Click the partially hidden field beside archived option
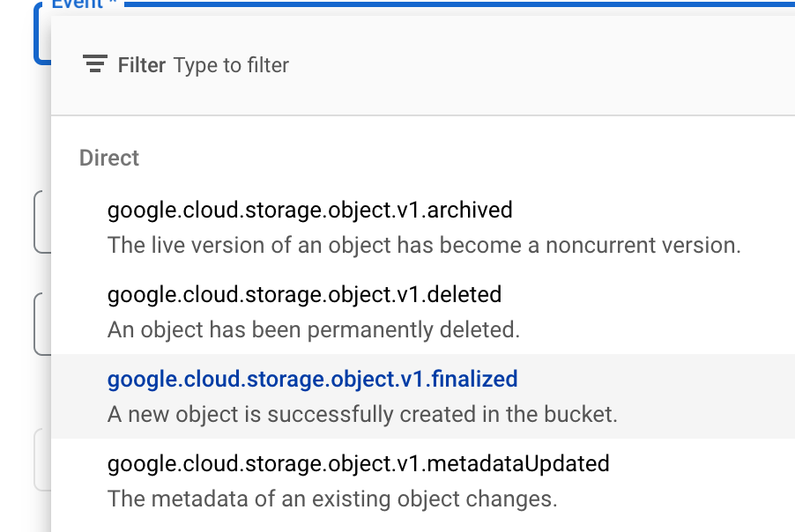The image size is (795, 532). [x=41, y=222]
